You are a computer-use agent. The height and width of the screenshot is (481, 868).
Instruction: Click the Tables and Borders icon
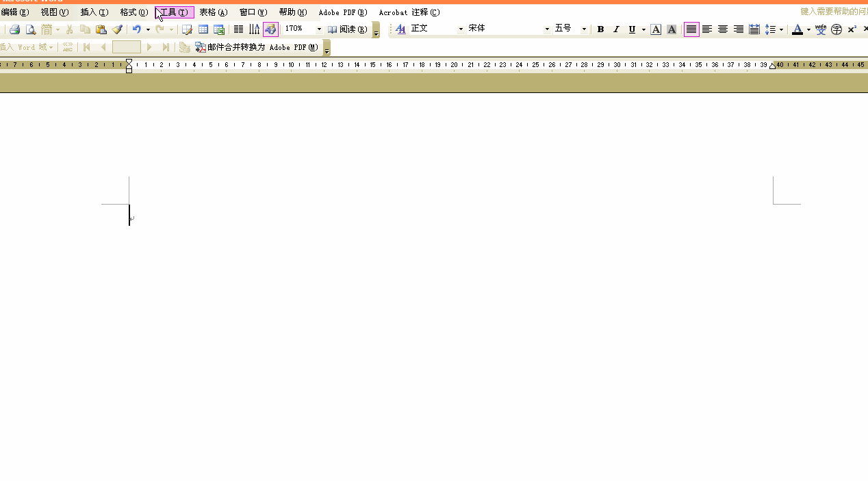coord(187,29)
